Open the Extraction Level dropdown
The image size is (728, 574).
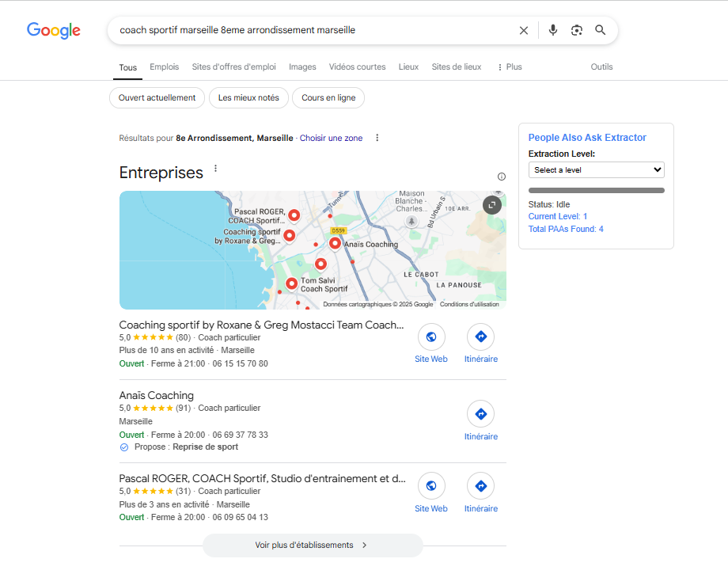(x=596, y=170)
